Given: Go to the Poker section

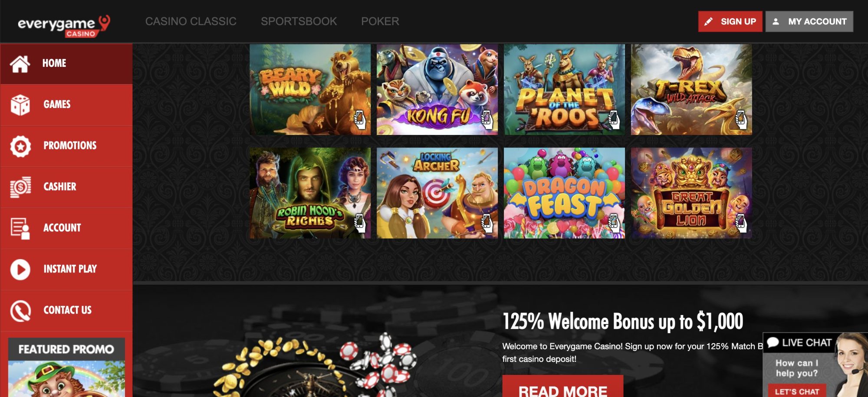Looking at the screenshot, I should (x=380, y=21).
